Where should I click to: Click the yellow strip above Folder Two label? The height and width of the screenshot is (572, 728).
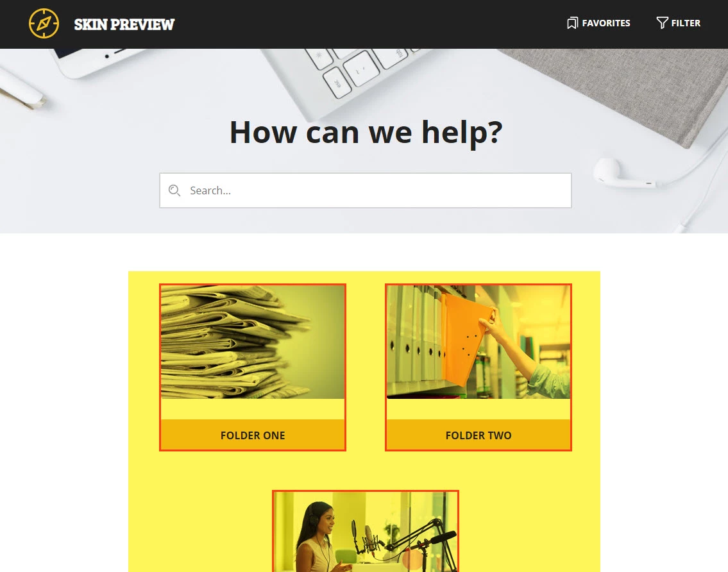(x=478, y=409)
